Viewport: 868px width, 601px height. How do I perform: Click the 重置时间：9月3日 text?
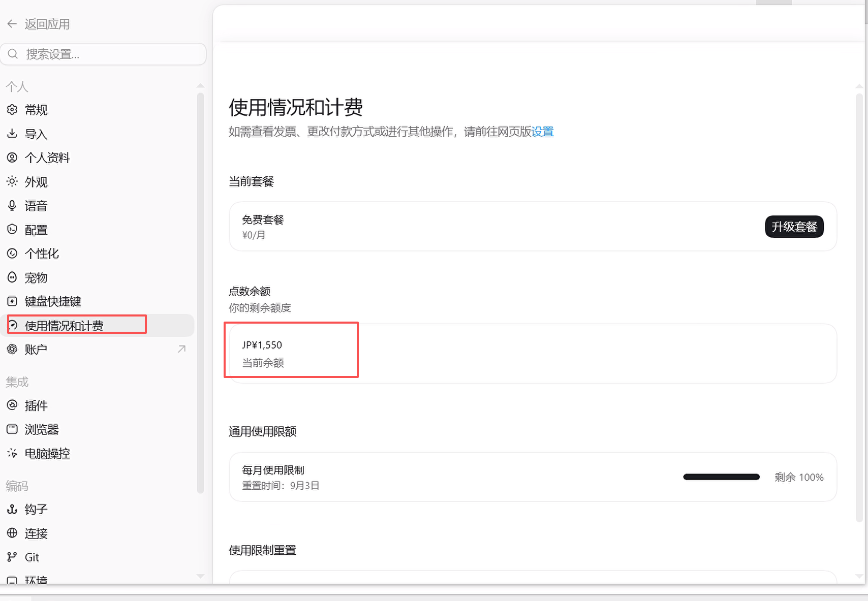click(281, 485)
